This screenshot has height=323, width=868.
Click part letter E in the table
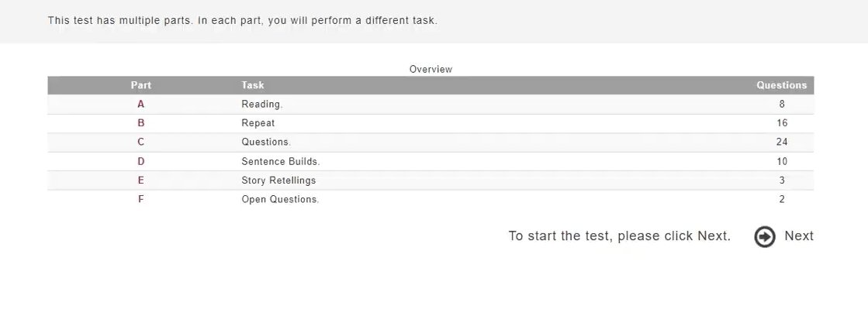click(x=140, y=180)
